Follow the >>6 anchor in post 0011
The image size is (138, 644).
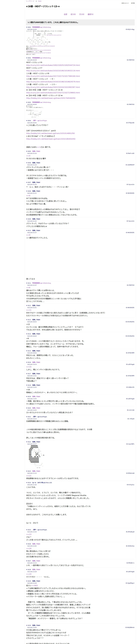(x=28, y=288)
